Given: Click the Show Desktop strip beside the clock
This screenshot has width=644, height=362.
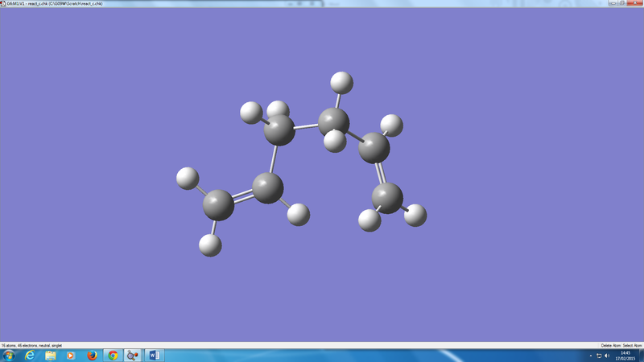Looking at the screenshot, I should click(641, 356).
